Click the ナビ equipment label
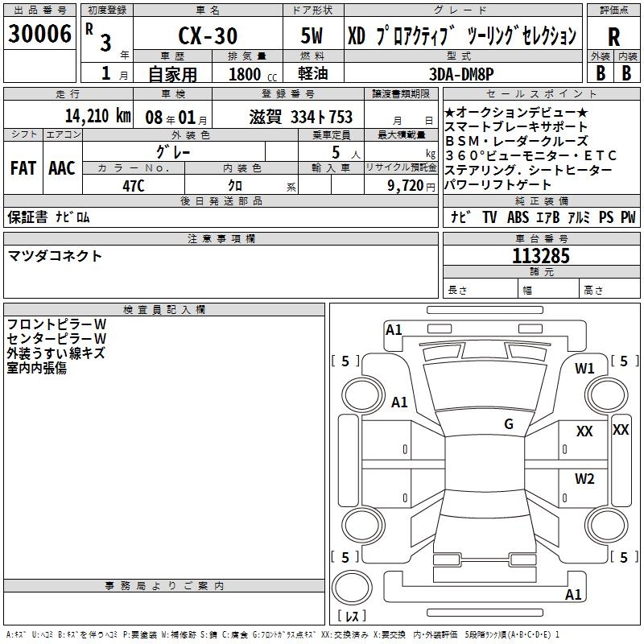This screenshot has height=644, width=644. (460, 217)
